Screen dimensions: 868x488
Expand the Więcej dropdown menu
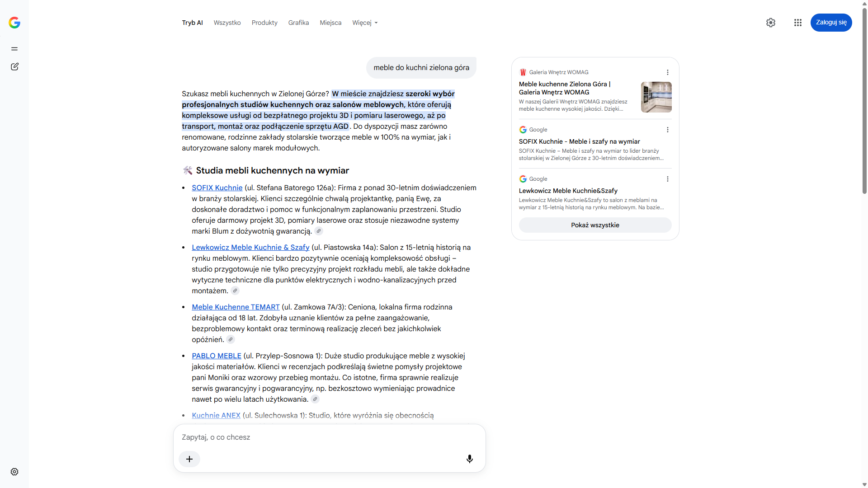tap(365, 23)
